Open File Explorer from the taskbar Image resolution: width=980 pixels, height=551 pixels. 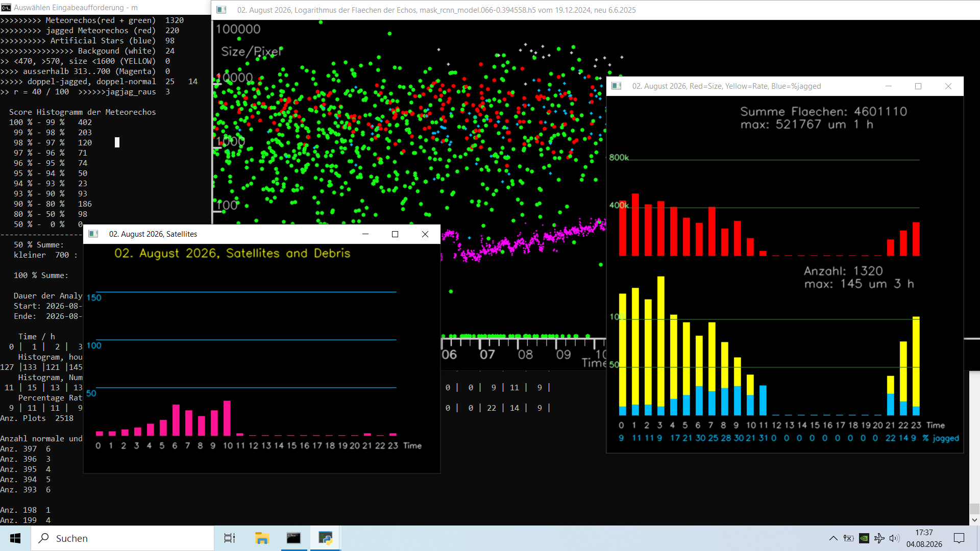pos(262,538)
